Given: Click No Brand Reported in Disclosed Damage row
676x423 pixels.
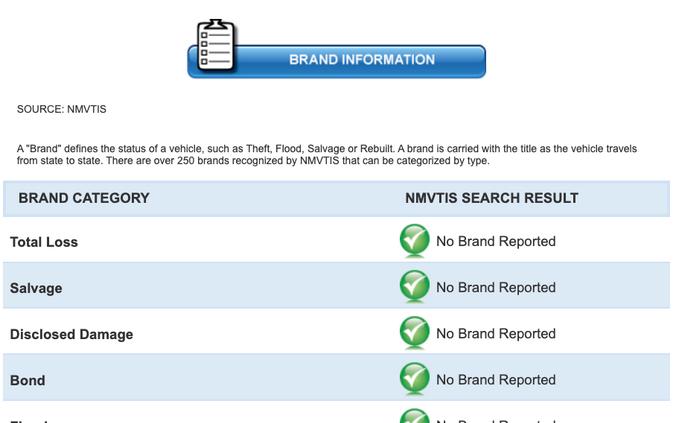Looking at the screenshot, I should 496,334.
